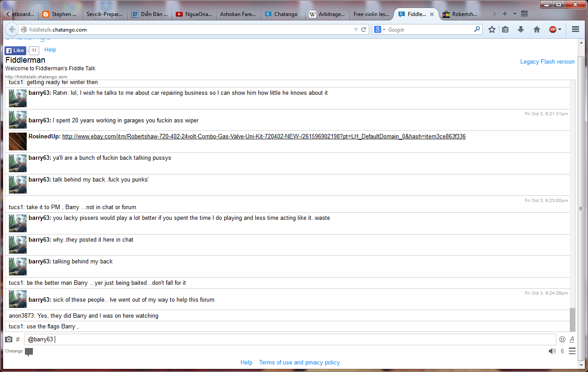Expand the list all tabs dropdown arrow
Screen dimensions: 588x372
tap(515, 14)
